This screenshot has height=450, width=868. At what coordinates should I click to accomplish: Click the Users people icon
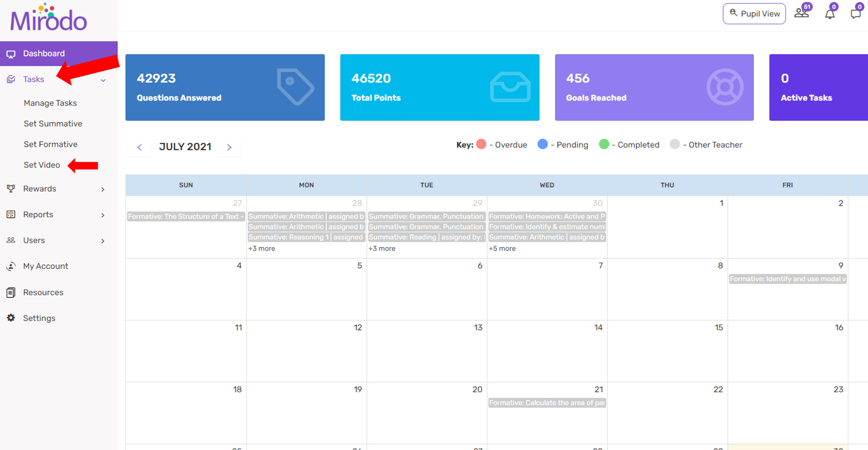[11, 240]
